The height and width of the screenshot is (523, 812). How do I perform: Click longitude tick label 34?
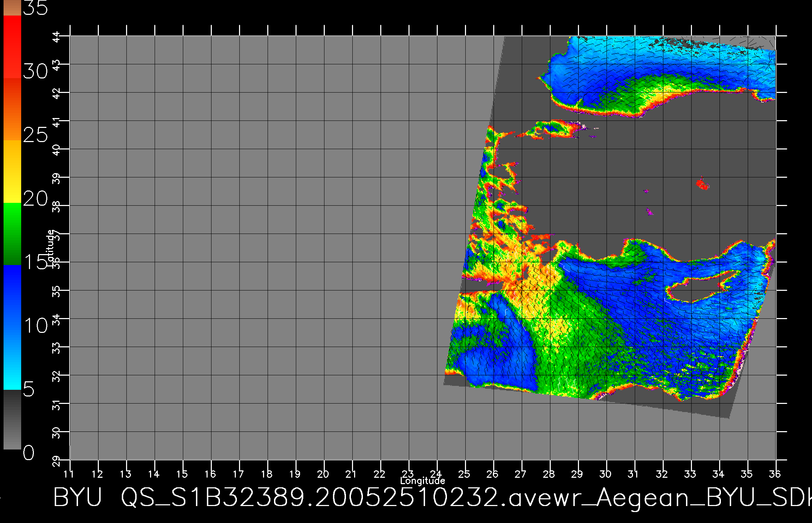718,474
